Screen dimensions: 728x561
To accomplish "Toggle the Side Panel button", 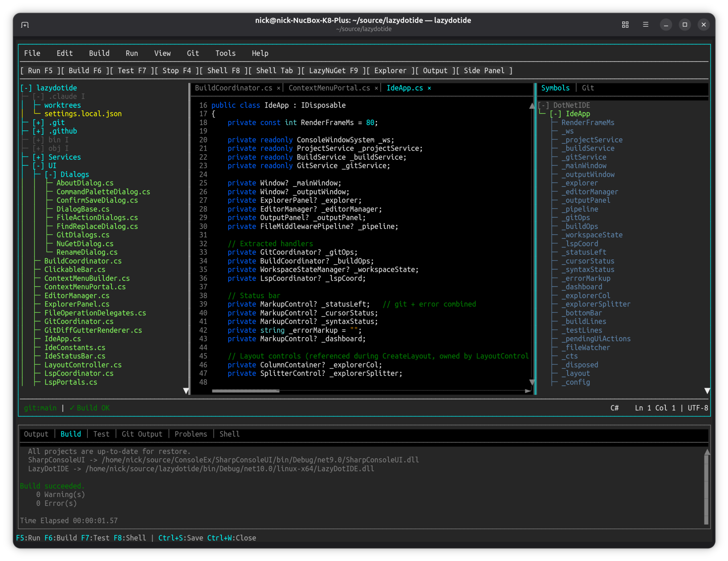I will 484,71.
